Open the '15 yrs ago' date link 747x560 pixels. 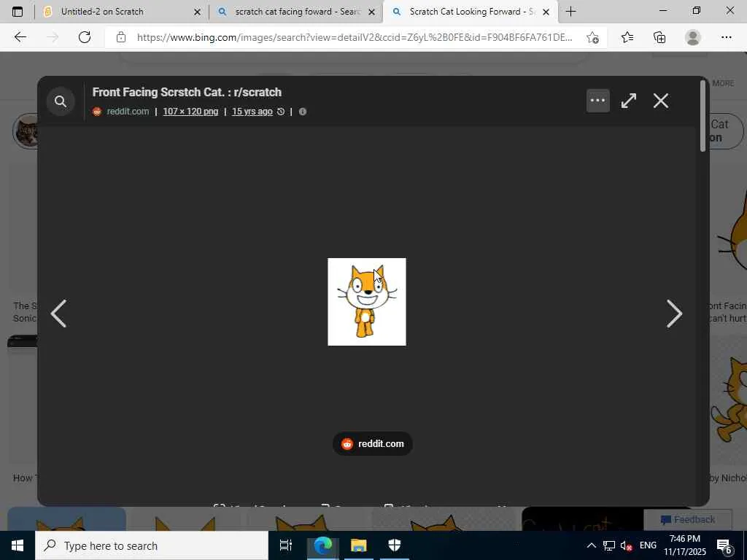click(x=252, y=112)
